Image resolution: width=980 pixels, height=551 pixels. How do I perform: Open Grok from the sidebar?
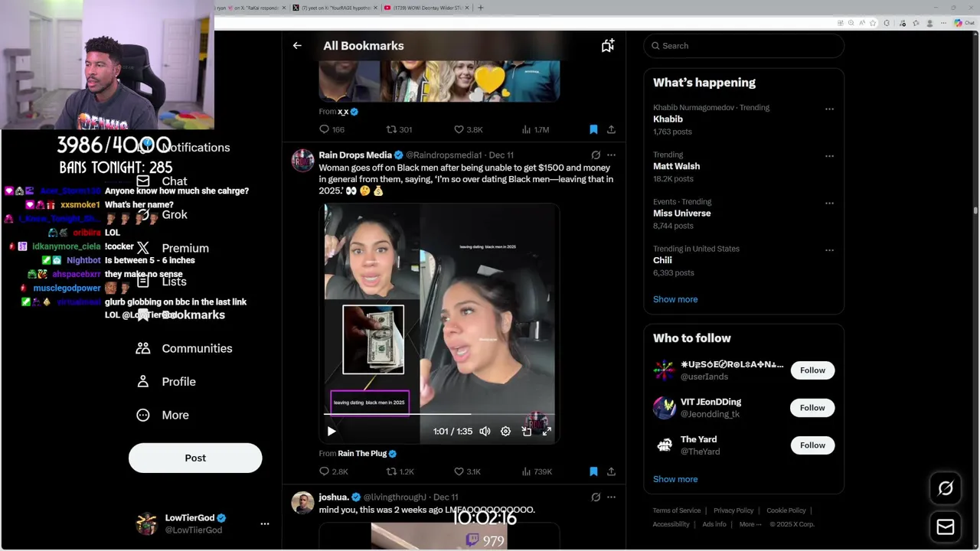pyautogui.click(x=162, y=215)
